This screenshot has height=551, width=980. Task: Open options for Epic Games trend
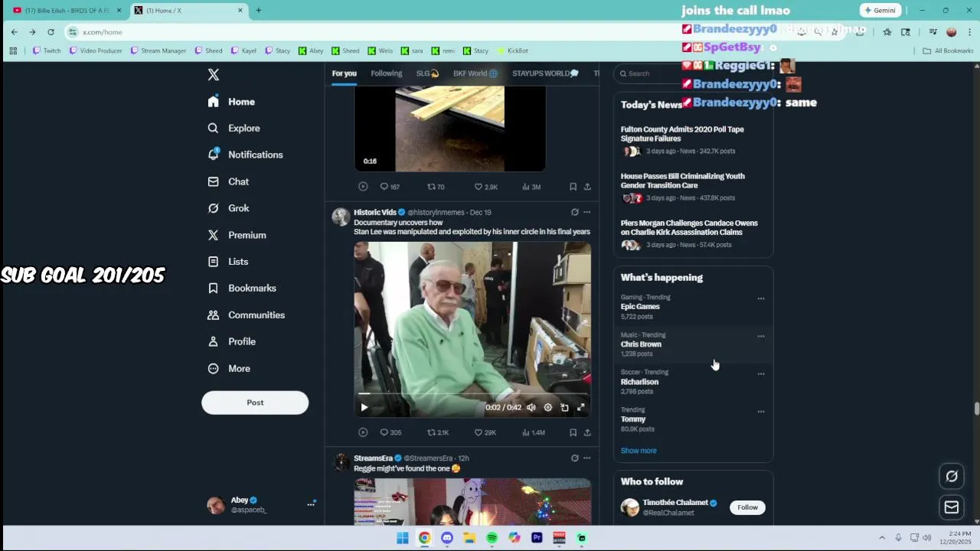[761, 298]
